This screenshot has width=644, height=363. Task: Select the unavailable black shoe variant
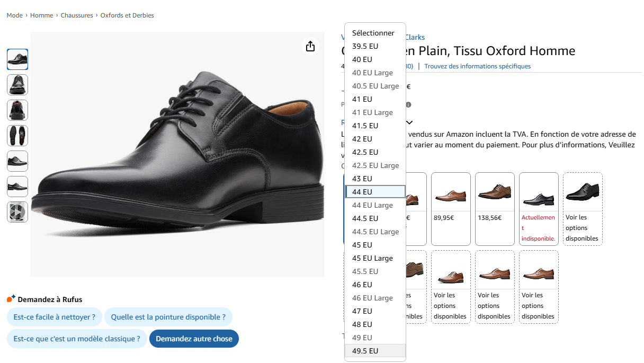539,209
